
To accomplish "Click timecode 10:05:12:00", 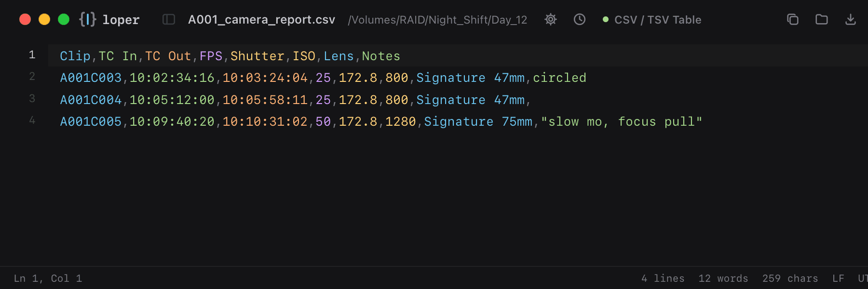I will tap(172, 100).
